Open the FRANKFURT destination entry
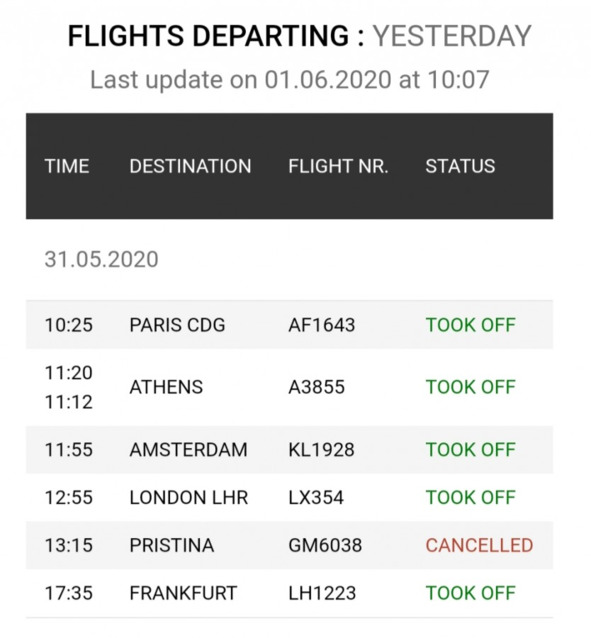591x638 pixels. [183, 593]
